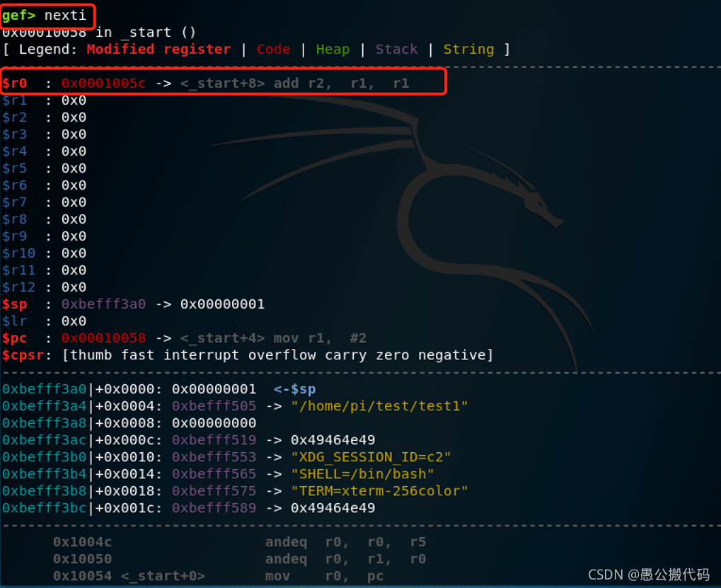Select the $sp value 0xbefff3a0
This screenshot has width=721, height=588.
(103, 304)
